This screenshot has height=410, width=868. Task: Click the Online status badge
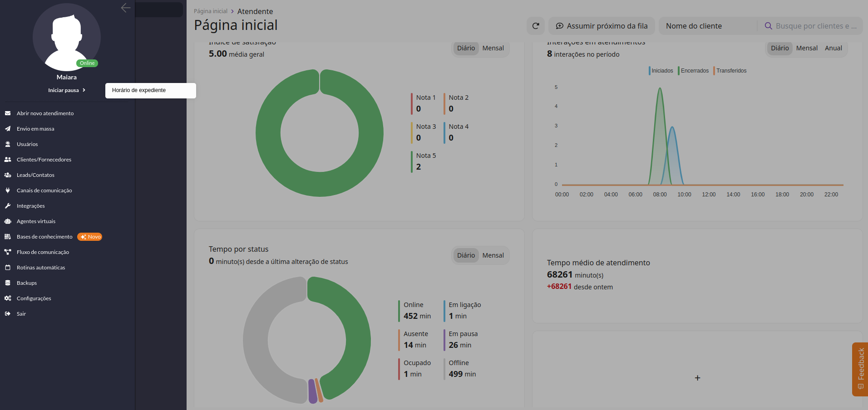pyautogui.click(x=87, y=63)
